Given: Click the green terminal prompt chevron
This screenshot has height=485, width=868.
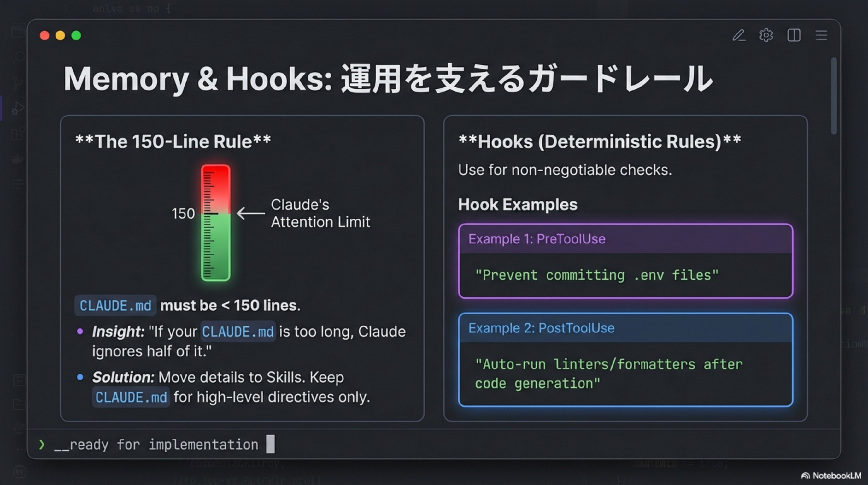Looking at the screenshot, I should coord(41,445).
